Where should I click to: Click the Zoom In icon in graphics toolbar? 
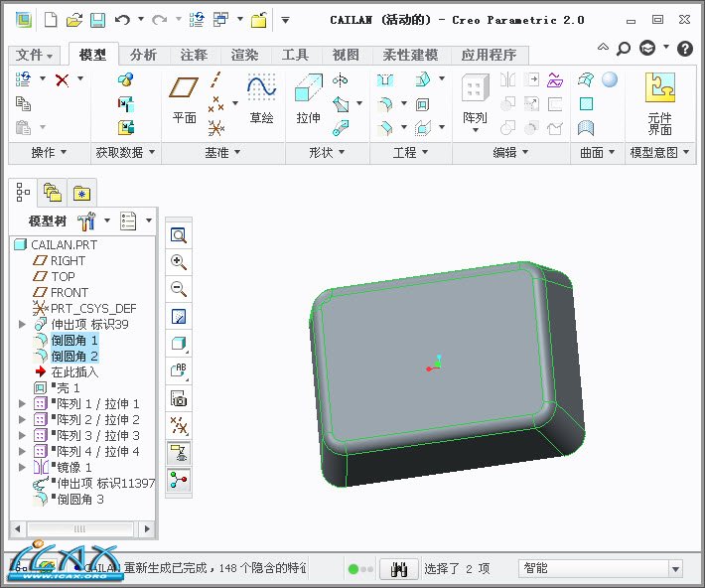point(179,262)
